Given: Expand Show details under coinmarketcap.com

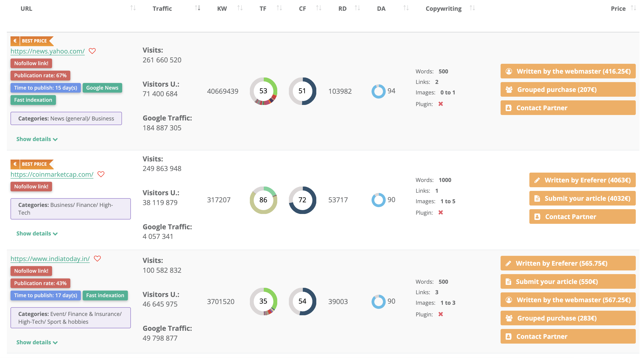Looking at the screenshot, I should [x=37, y=233].
